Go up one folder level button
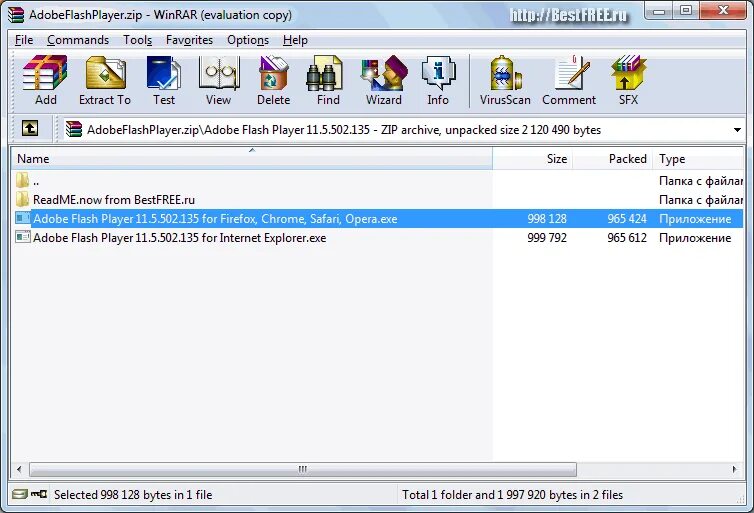 [30, 128]
